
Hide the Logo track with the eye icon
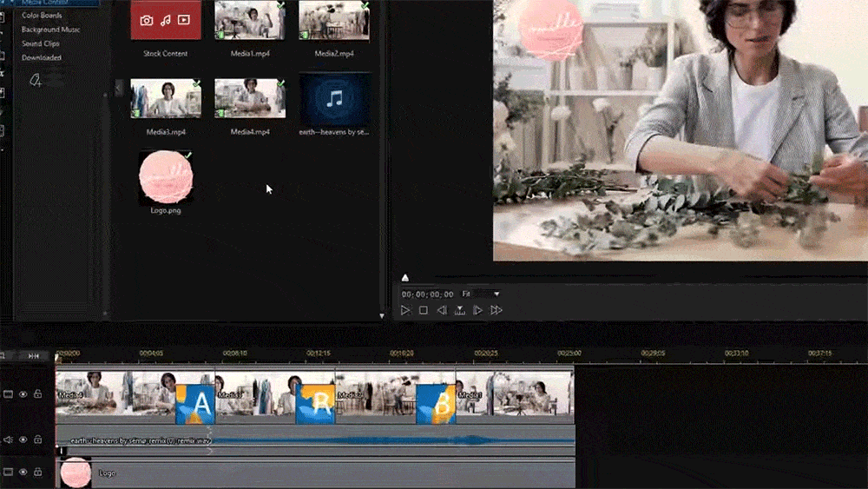(23, 472)
